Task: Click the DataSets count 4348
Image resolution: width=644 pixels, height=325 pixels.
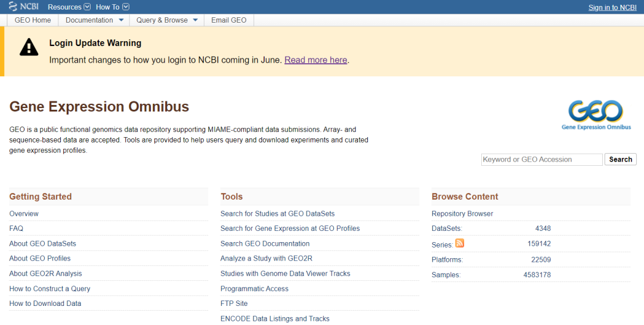Action: point(543,228)
